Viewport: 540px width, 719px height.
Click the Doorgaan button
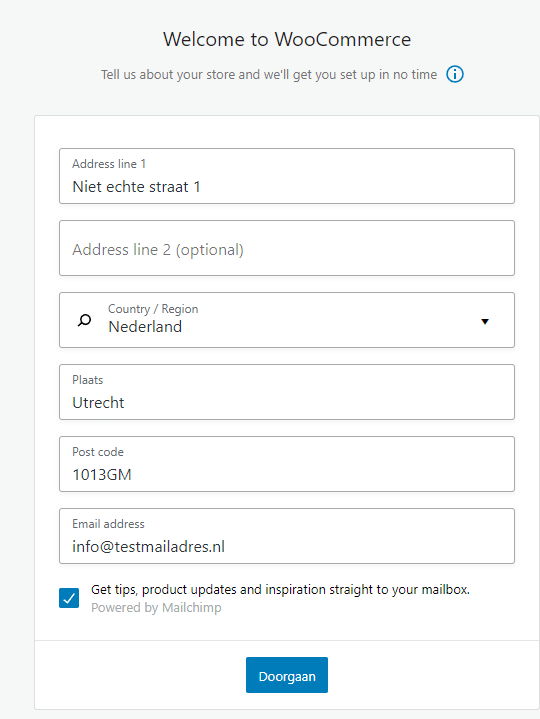click(287, 675)
